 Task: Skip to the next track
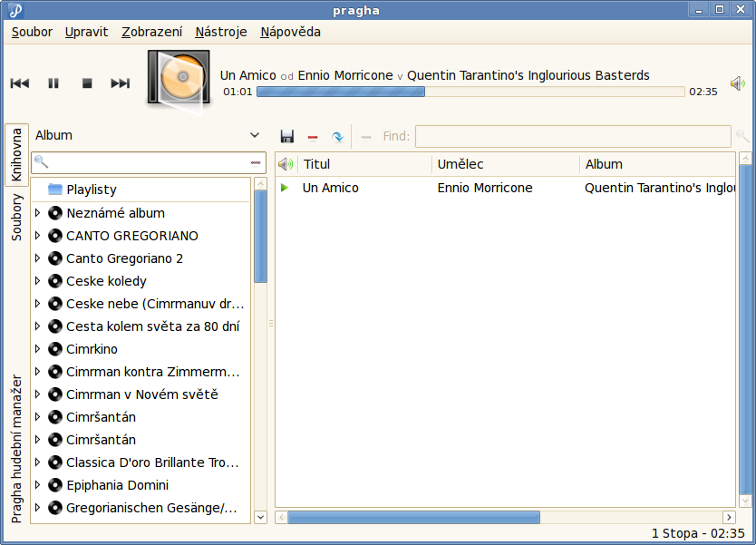(121, 83)
